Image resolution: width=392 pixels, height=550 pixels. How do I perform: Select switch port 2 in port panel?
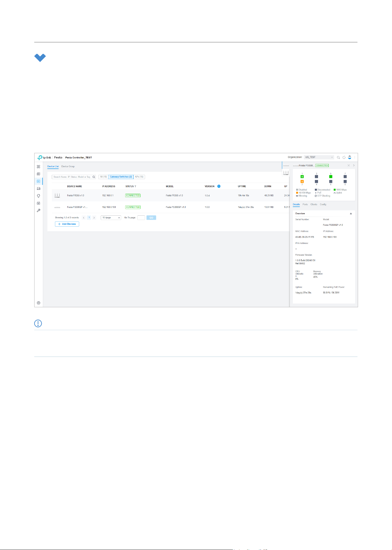(x=302, y=182)
